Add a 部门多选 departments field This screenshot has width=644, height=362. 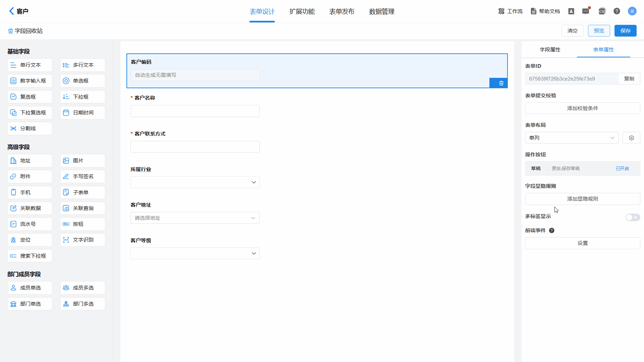tap(83, 304)
